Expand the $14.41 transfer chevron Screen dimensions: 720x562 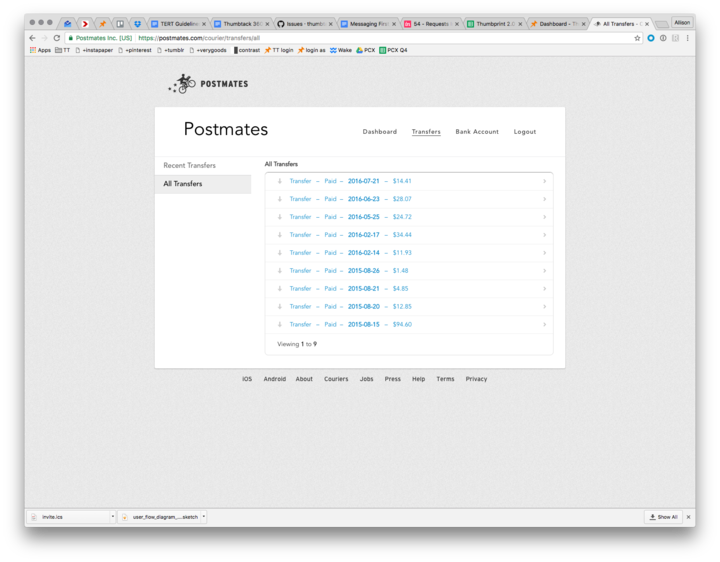click(545, 181)
